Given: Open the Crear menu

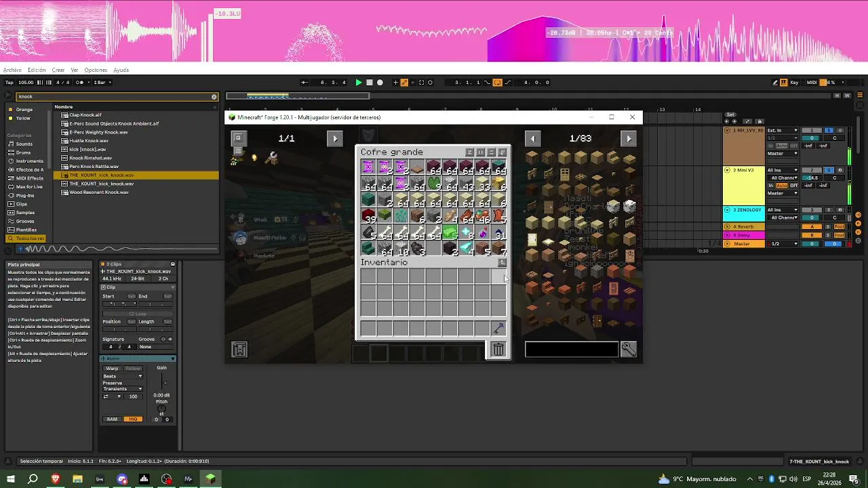Looking at the screenshot, I should (x=58, y=70).
